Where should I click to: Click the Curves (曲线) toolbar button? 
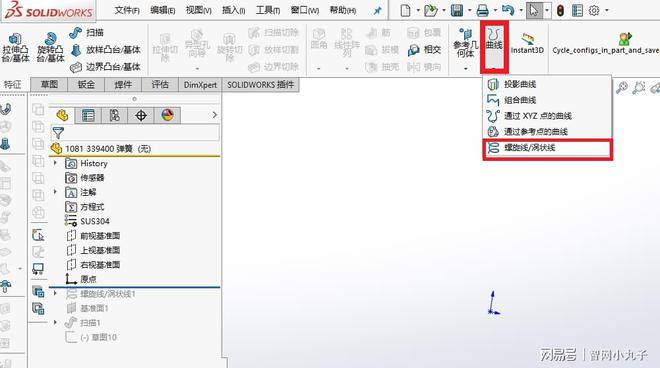[x=494, y=46]
